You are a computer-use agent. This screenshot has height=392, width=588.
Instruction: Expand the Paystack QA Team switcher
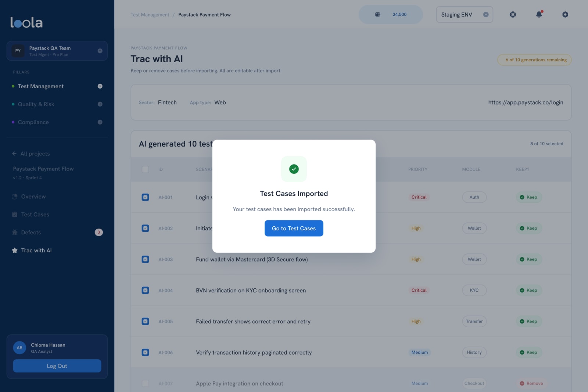coord(100,51)
